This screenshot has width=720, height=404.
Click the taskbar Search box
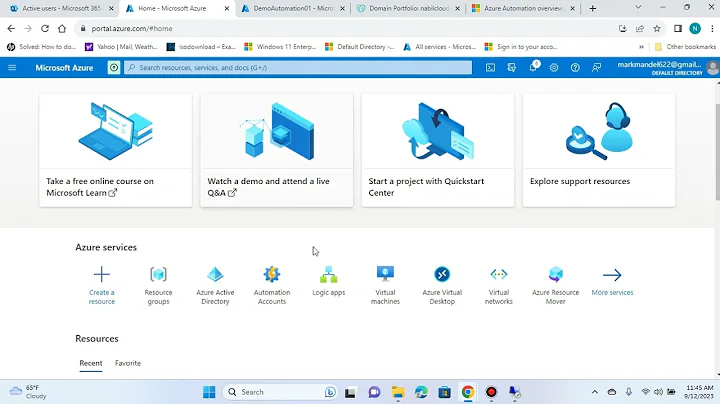point(281,392)
